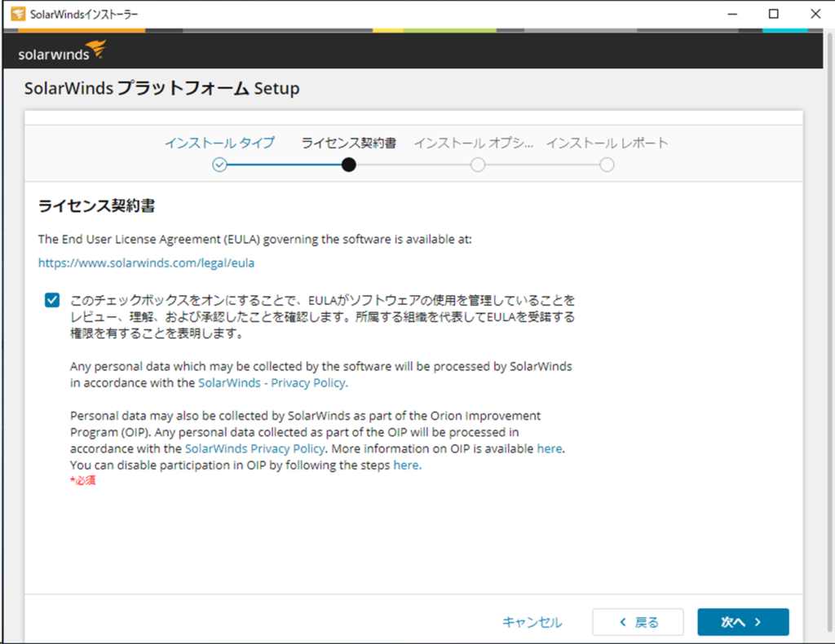
Task: Close the SolarWinds installer window
Action: click(x=815, y=14)
